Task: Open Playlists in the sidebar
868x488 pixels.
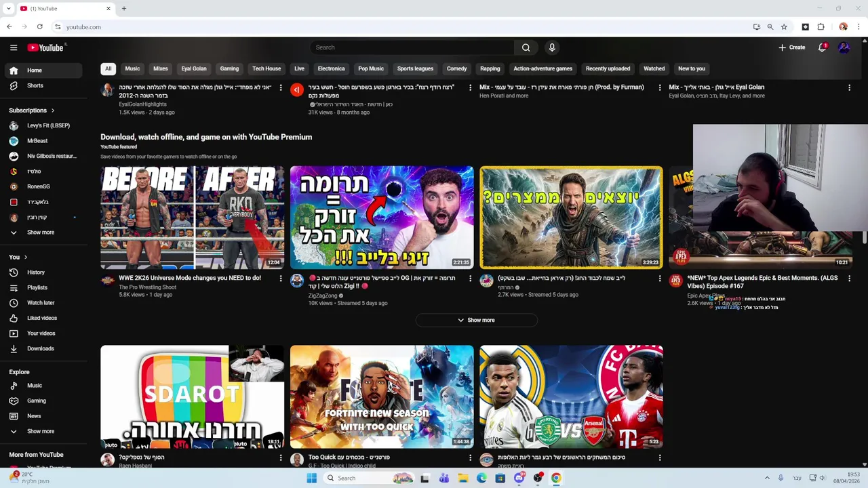Action: (44, 287)
